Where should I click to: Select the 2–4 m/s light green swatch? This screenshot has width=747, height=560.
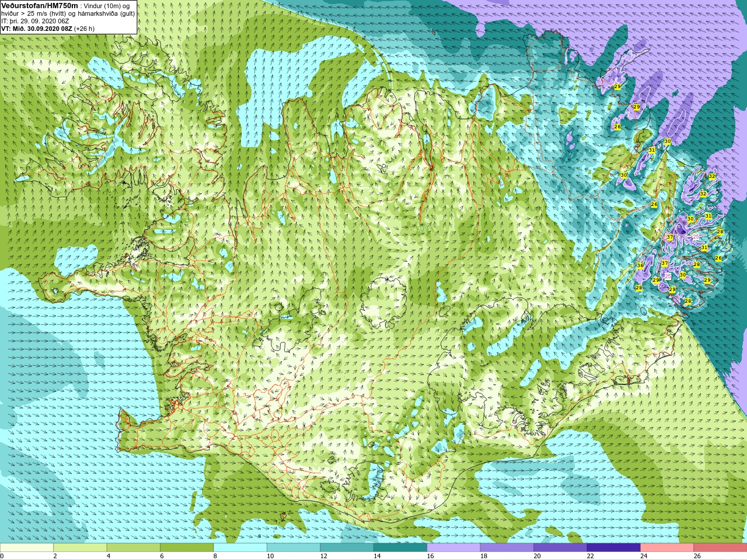click(x=80, y=548)
